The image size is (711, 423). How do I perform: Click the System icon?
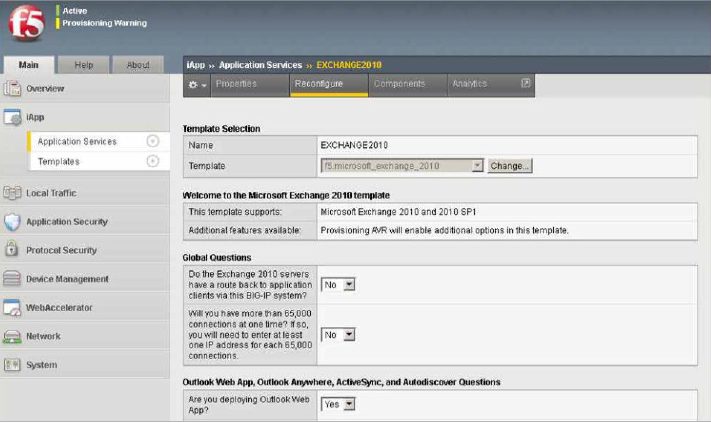(x=12, y=365)
